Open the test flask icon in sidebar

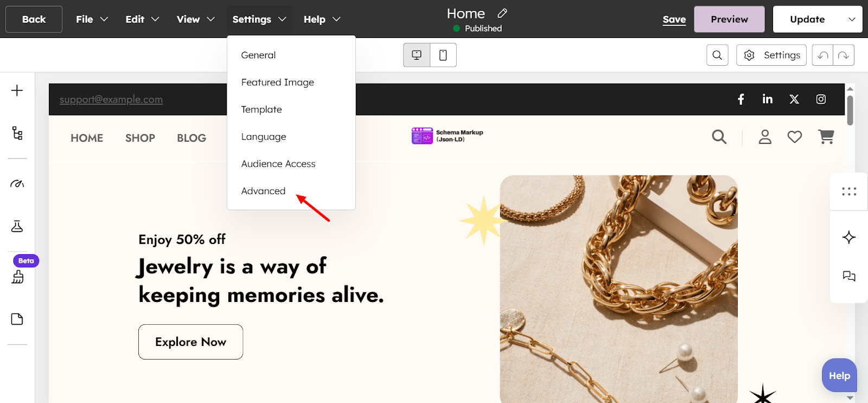tap(17, 226)
